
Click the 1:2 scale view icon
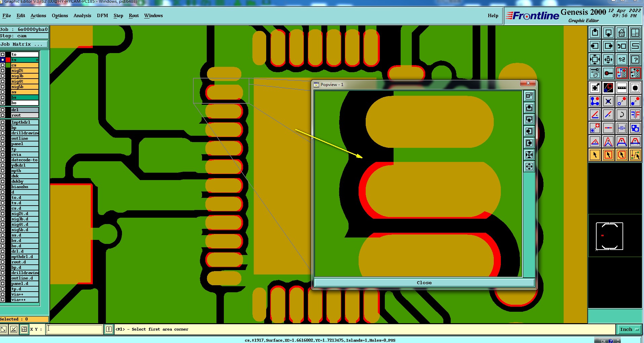622,60
